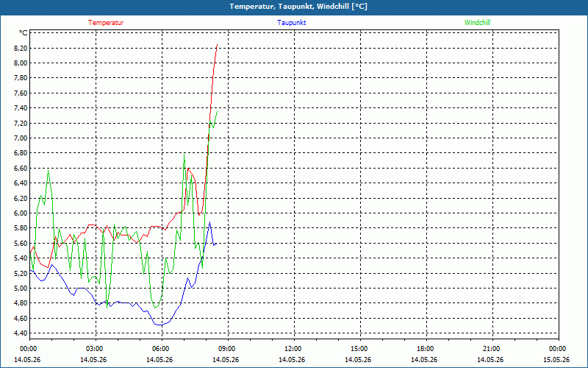Select the 6,40 y-axis label
This screenshot has height=368, width=588.
[21, 183]
